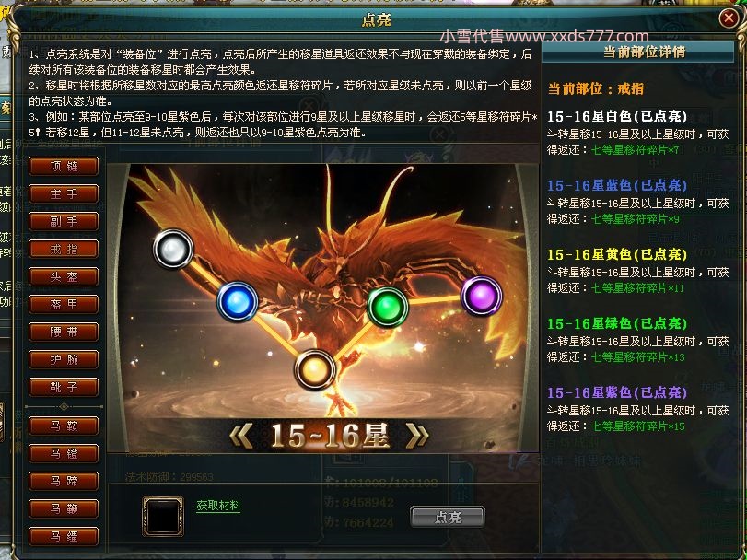Image resolution: width=747 pixels, height=560 pixels.
Task: Go to previous star level arrow
Action: pos(241,436)
